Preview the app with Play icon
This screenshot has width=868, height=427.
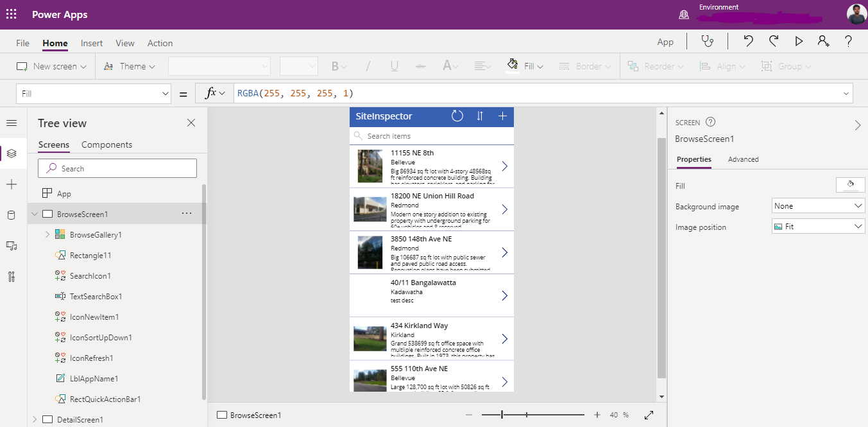(799, 41)
